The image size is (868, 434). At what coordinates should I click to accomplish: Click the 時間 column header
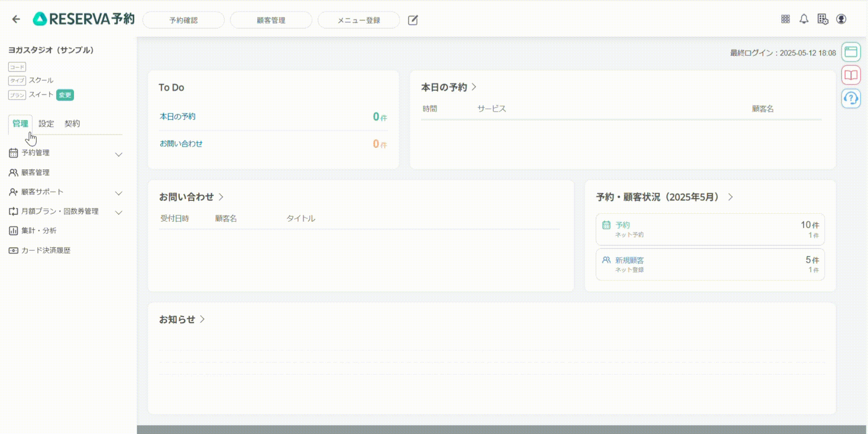[430, 108]
